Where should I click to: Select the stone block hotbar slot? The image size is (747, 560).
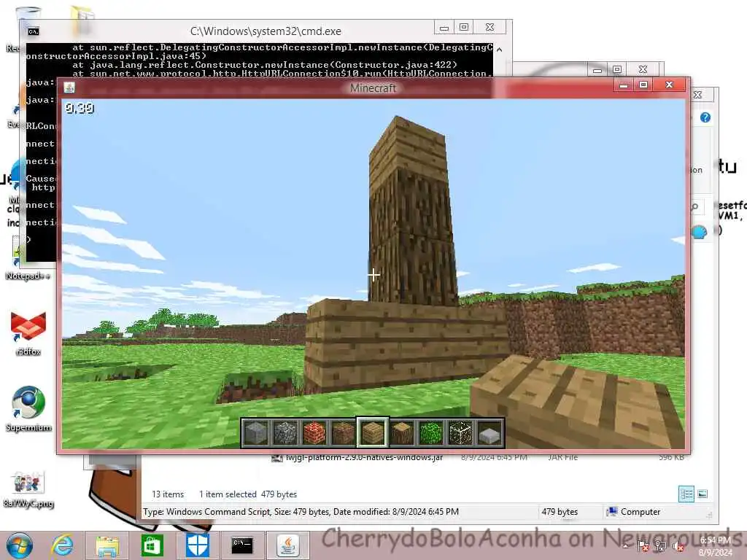click(256, 432)
